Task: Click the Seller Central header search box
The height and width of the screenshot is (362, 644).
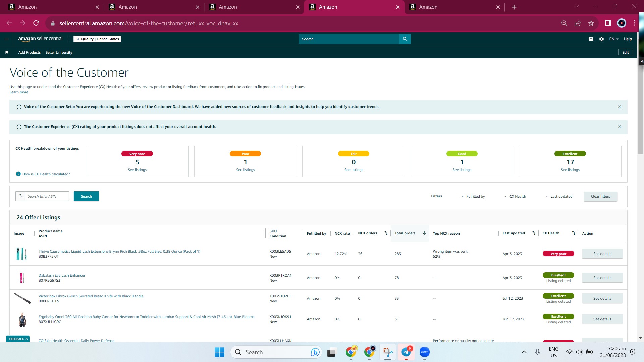Action: tap(349, 39)
